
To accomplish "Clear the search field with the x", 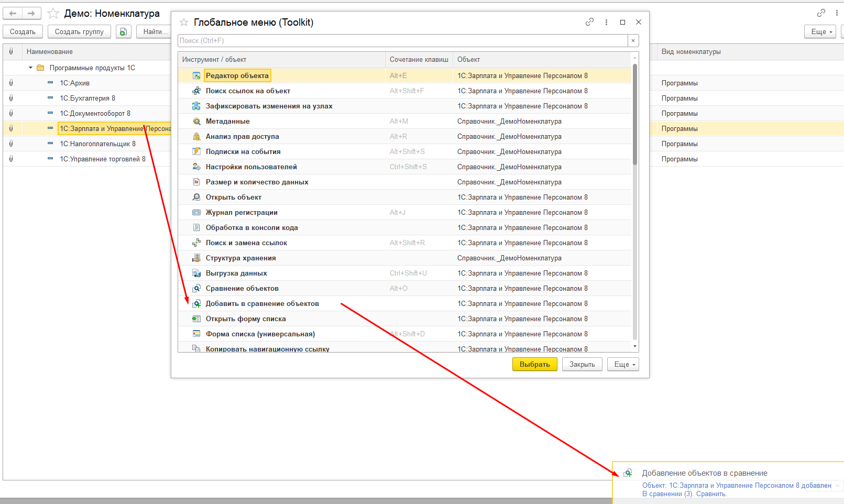I will click(633, 41).
